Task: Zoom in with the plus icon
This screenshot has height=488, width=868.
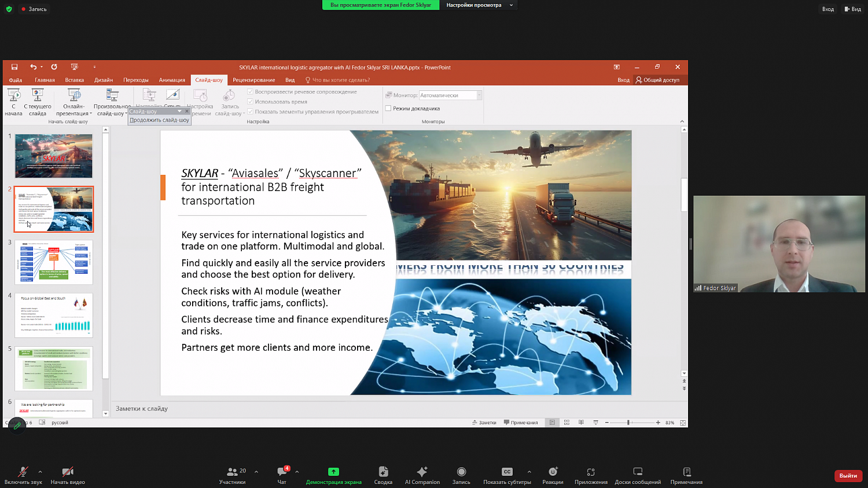Action: coord(658,423)
